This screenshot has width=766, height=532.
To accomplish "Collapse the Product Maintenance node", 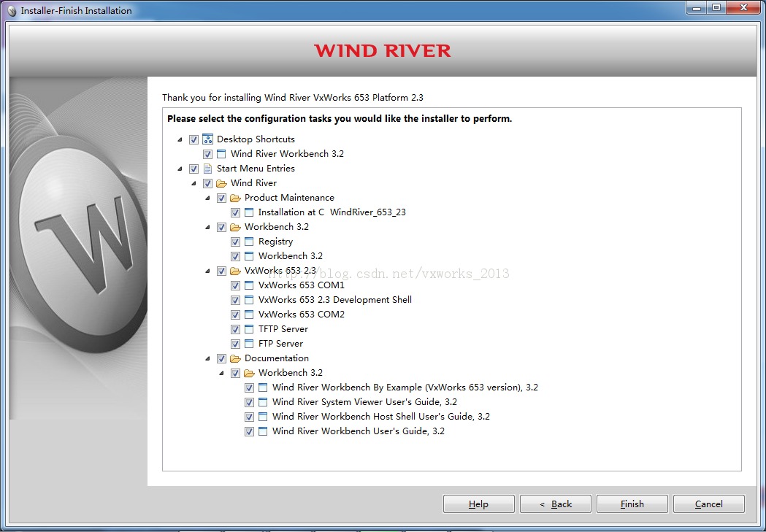I will point(207,198).
